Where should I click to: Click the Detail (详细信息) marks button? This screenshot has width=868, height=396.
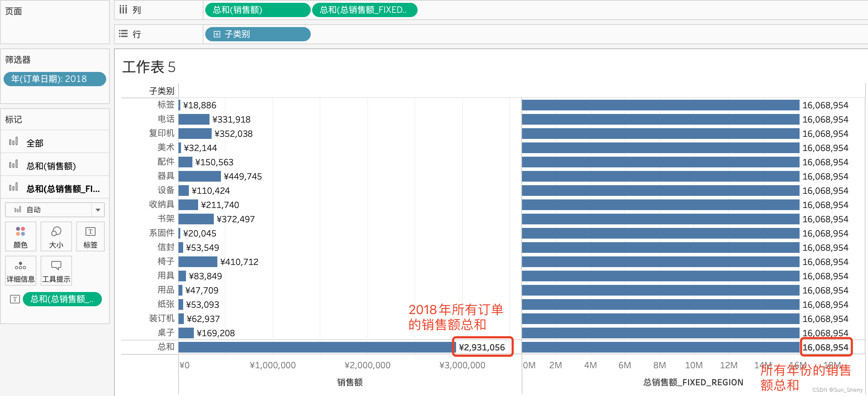[20, 271]
